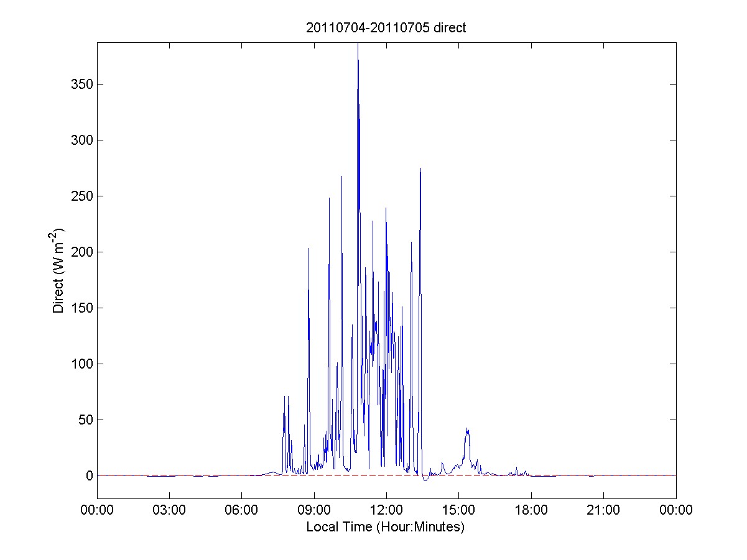The image size is (747, 560).
Task: Click the 50 y-axis tick label
Action: 84,420
